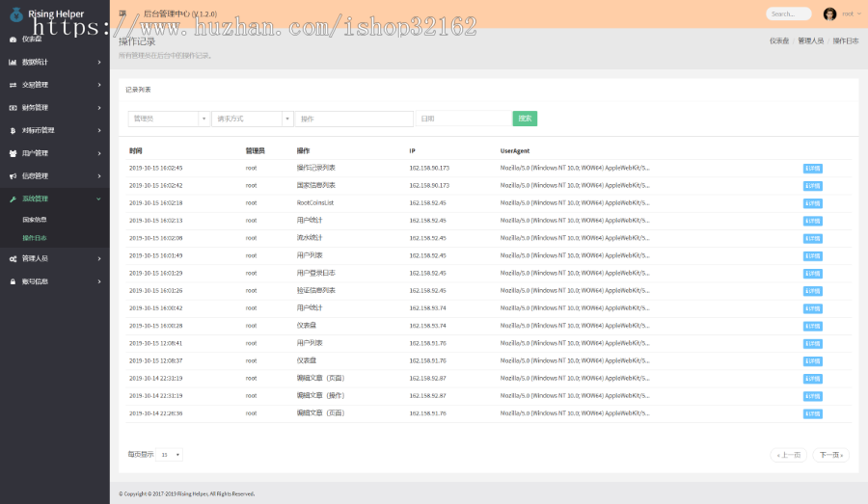Open the 每页显示 page size dropdown

[171, 454]
